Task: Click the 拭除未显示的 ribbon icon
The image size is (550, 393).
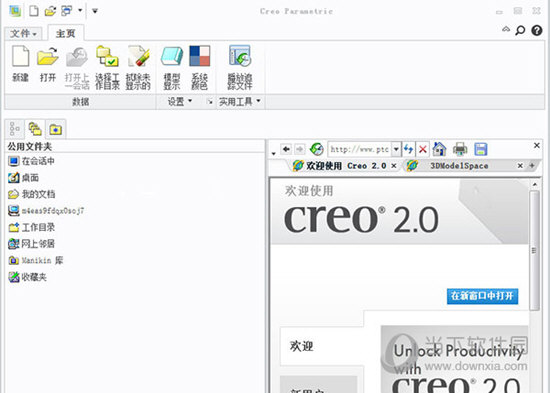Action: 138,67
